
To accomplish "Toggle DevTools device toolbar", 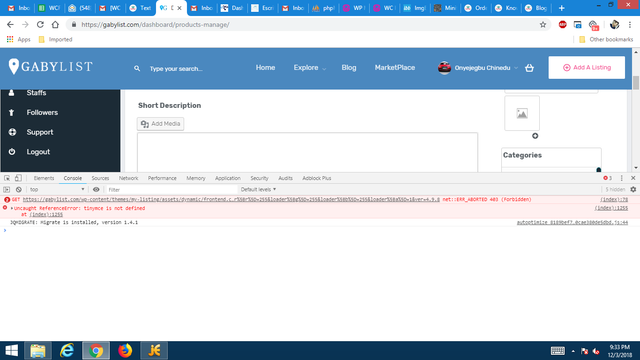I will click(x=18, y=178).
